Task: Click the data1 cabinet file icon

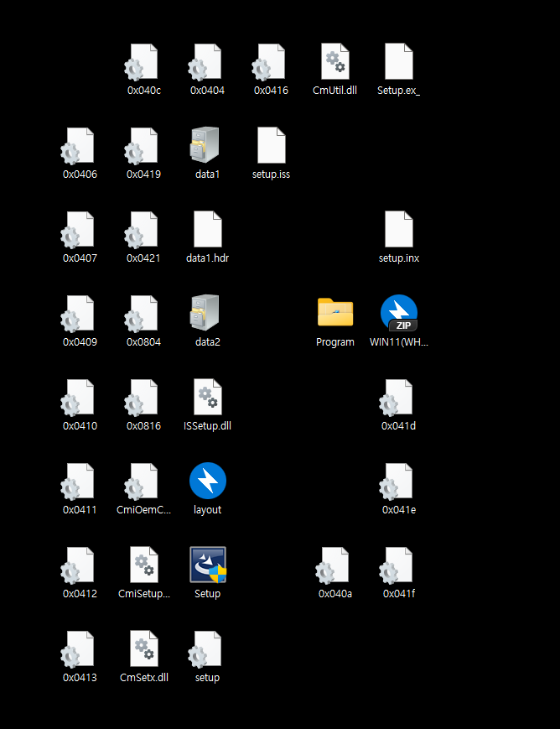Action: point(205,145)
